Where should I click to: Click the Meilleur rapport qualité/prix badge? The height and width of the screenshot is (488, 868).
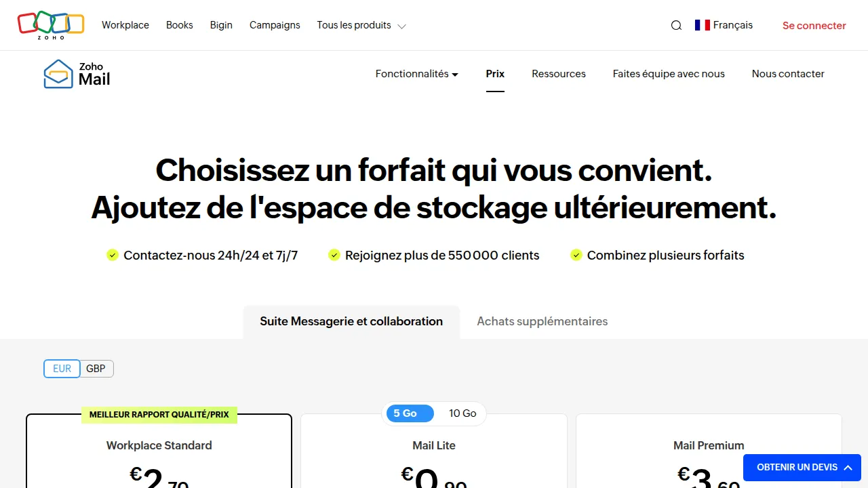pos(159,414)
